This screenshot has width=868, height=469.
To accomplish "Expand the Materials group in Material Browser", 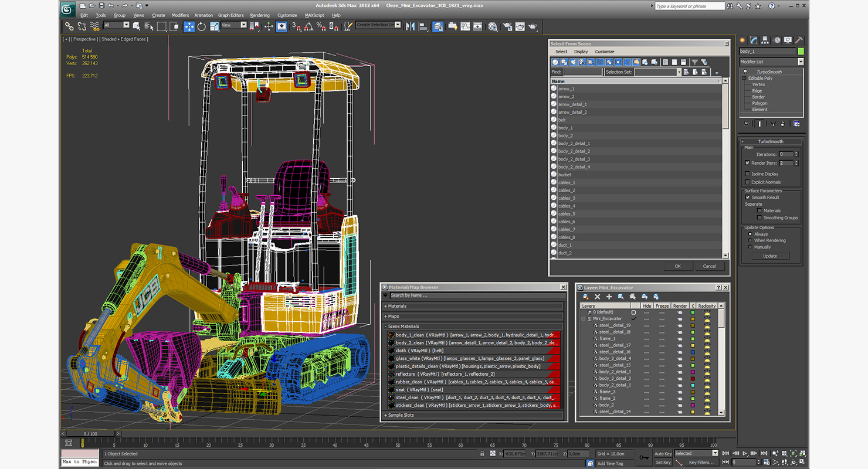I will pos(473,306).
